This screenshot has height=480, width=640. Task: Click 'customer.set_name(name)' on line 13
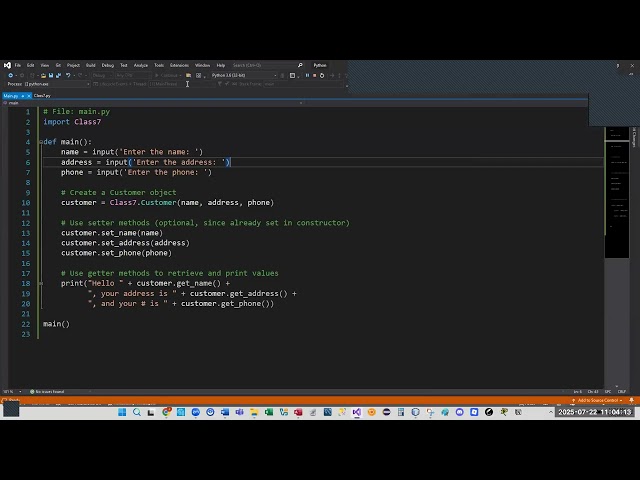[112, 233]
